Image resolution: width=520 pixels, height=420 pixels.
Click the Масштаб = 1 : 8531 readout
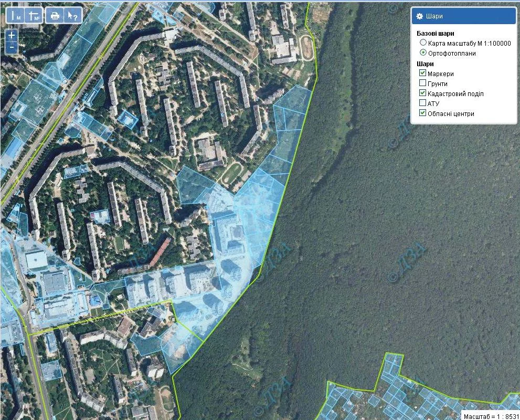(x=491, y=416)
